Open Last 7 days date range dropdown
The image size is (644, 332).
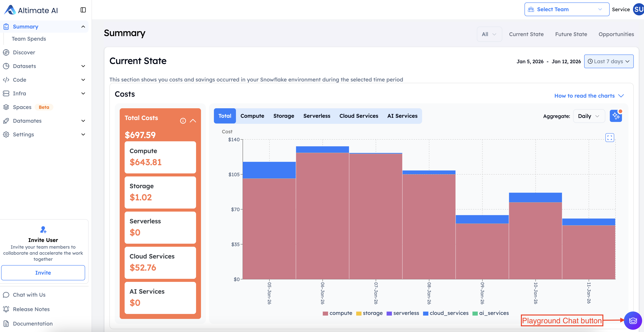point(608,62)
